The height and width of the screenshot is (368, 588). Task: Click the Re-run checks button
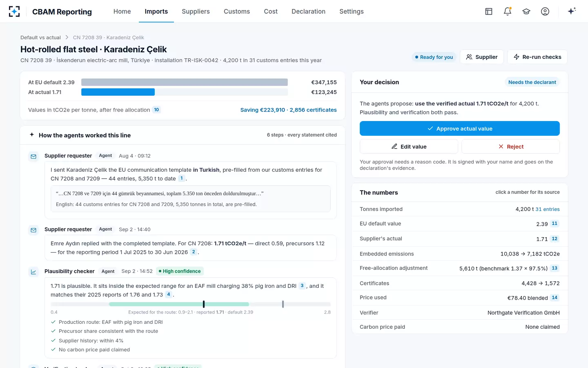537,57
